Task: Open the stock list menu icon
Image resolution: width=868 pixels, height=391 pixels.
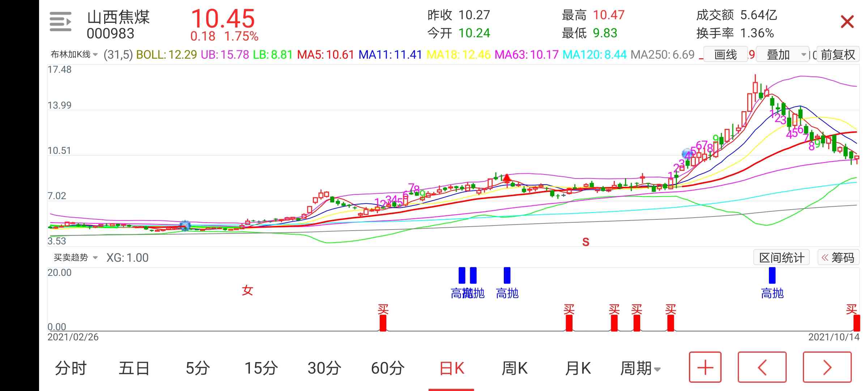Action: 60,22
